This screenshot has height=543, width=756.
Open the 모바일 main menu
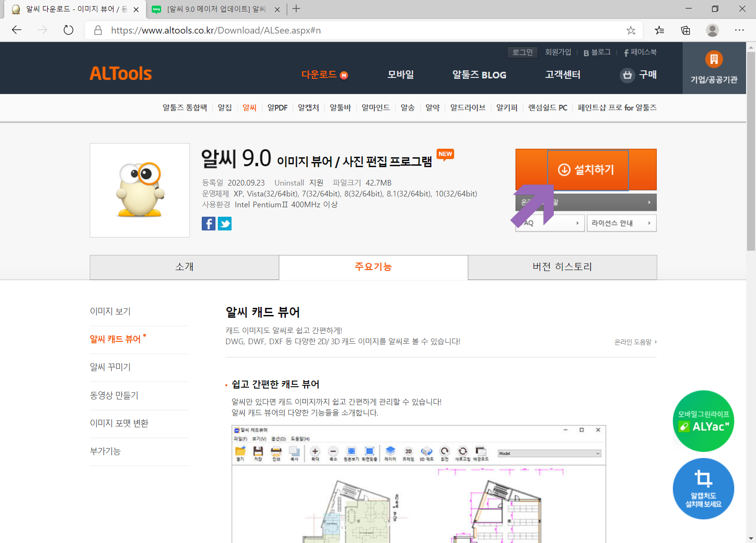pos(401,75)
